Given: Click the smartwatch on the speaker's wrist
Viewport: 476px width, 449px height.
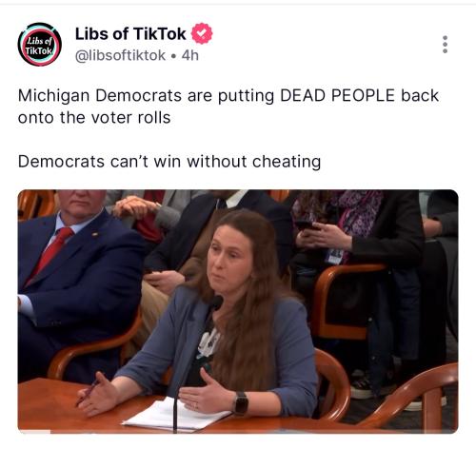Looking at the screenshot, I should pos(241,403).
